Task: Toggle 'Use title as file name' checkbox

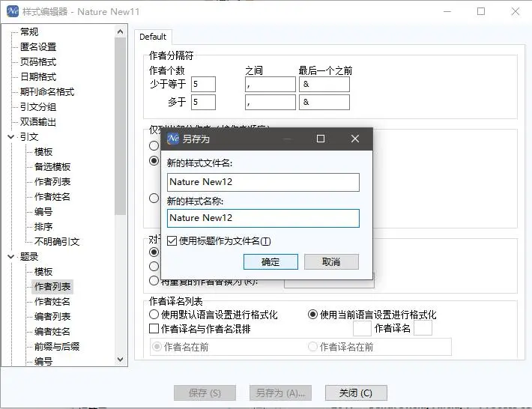Action: coord(172,241)
